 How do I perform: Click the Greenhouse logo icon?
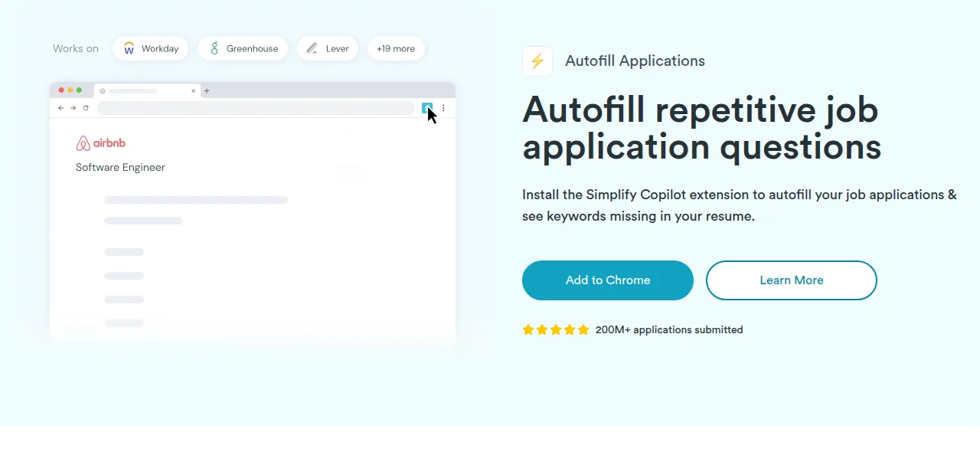point(214,48)
